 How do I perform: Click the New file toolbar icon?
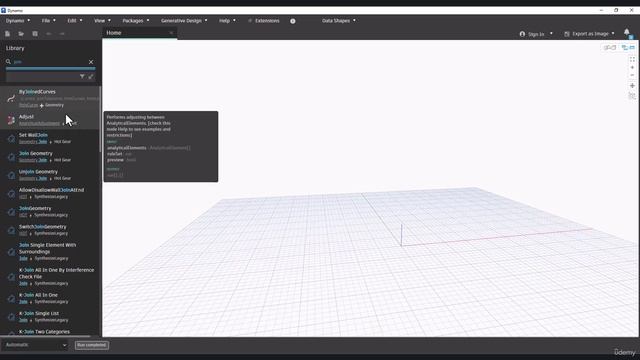tap(7, 34)
